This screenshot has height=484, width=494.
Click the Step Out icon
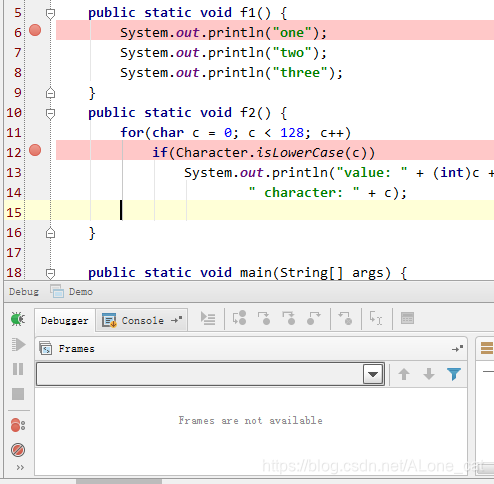pyautogui.click(x=314, y=318)
